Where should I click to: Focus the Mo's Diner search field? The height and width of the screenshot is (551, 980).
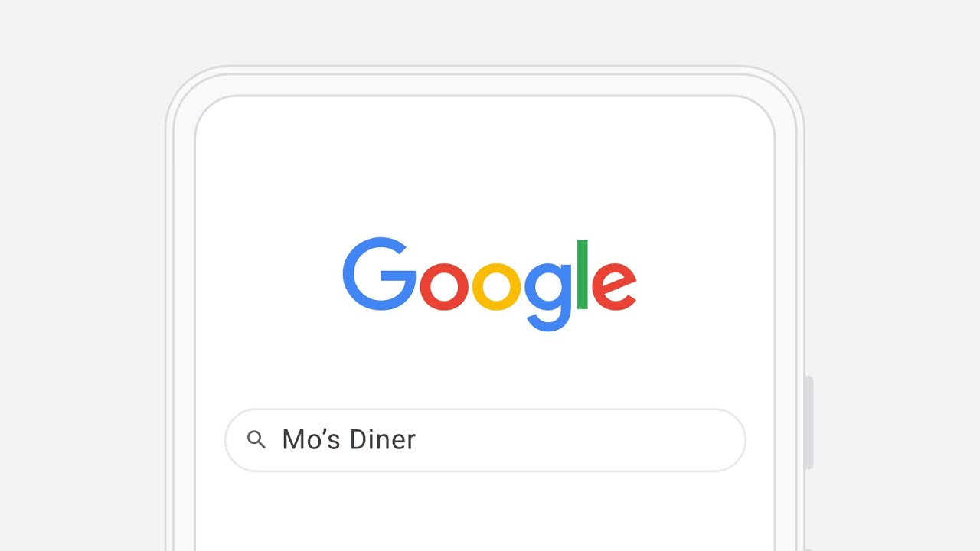[485, 440]
